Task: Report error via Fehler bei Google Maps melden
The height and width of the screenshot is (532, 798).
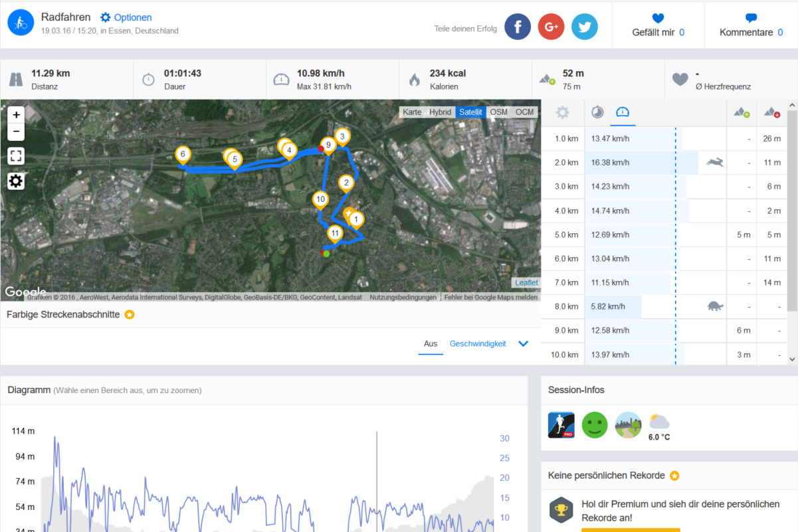Action: tap(491, 298)
